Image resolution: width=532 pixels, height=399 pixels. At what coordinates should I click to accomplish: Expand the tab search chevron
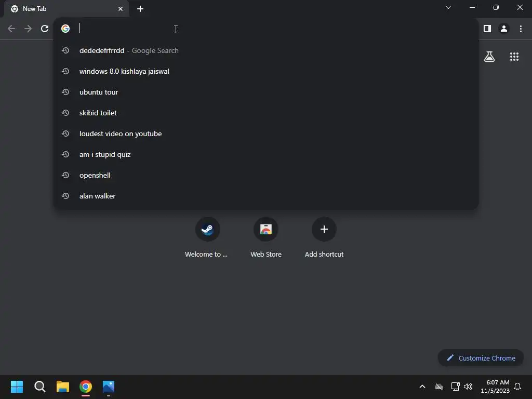448,7
